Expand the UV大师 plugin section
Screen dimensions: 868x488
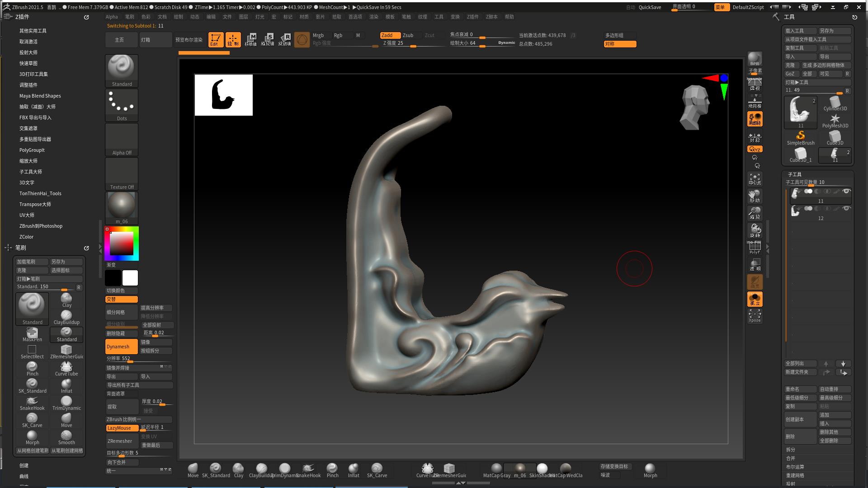27,215
